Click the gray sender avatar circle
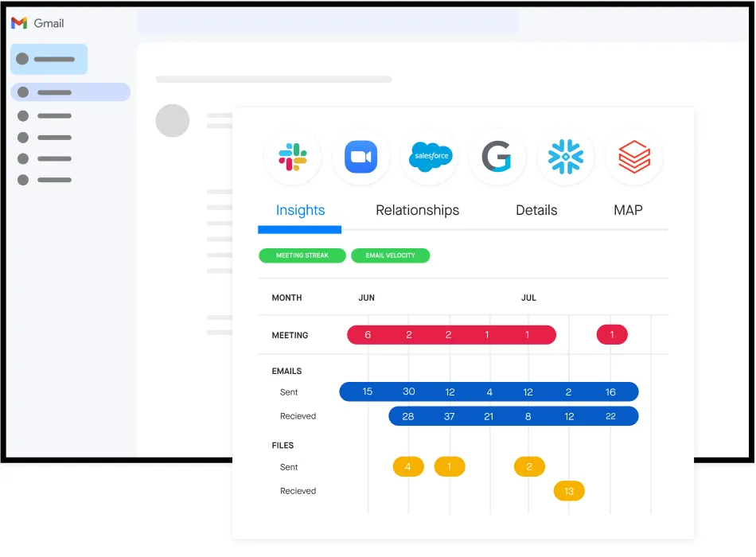This screenshot has width=756, height=557. click(x=173, y=121)
